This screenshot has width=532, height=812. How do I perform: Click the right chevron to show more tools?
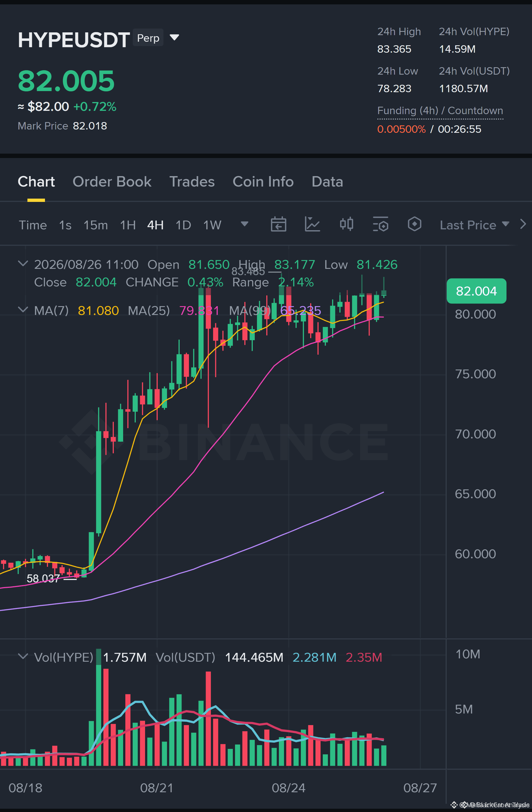coord(523,224)
